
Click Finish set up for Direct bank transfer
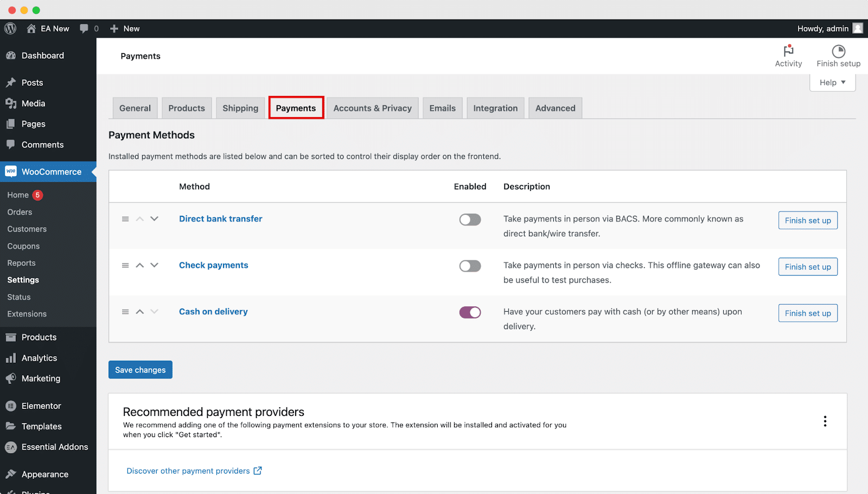808,220
